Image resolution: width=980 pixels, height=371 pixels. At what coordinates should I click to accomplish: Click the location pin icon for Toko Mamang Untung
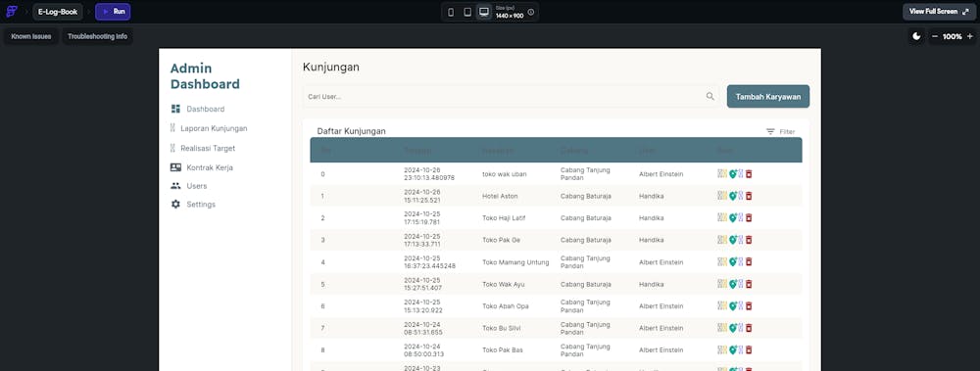tap(733, 261)
